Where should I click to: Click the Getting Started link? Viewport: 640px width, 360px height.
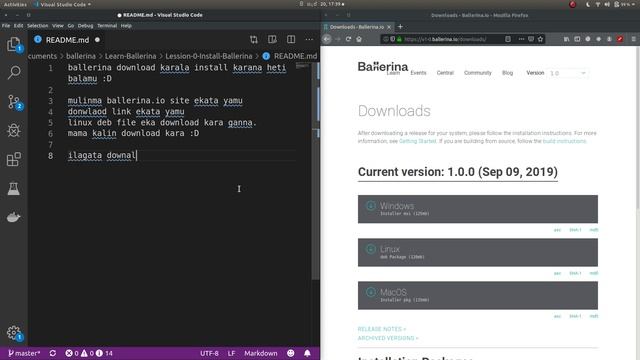click(x=417, y=141)
